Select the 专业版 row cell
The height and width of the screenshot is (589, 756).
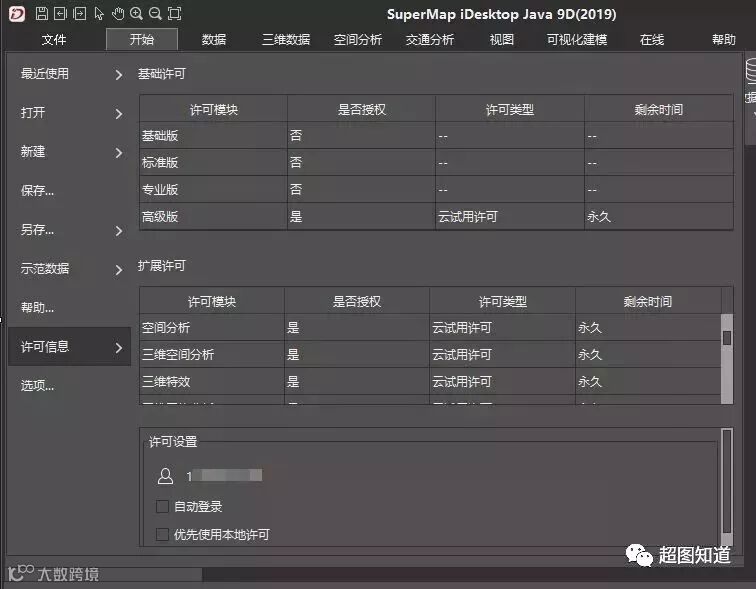[214, 189]
